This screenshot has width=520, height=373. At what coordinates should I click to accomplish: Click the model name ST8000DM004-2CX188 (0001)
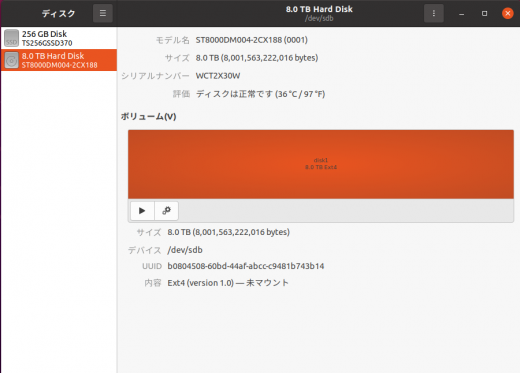(252, 40)
